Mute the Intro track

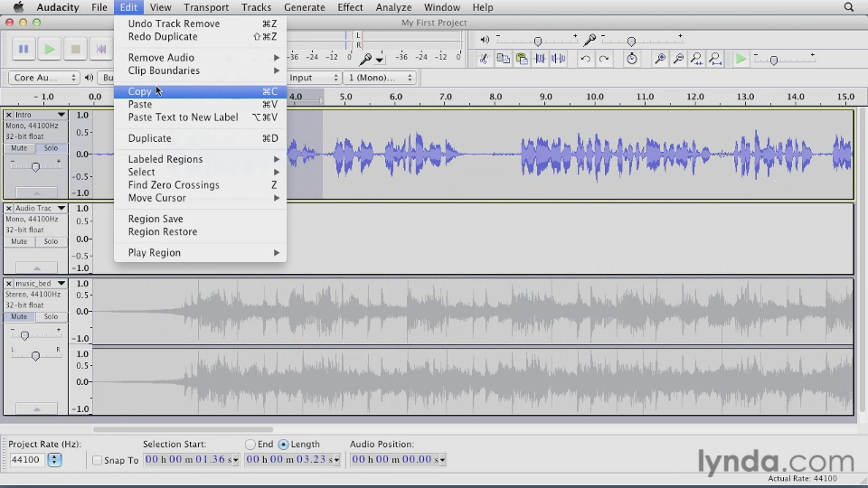[x=19, y=147]
